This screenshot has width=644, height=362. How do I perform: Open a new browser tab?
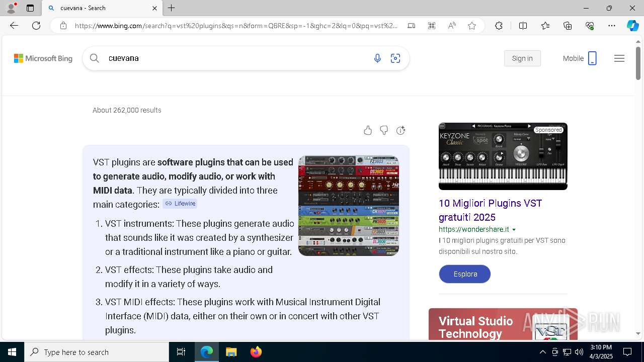(x=172, y=8)
